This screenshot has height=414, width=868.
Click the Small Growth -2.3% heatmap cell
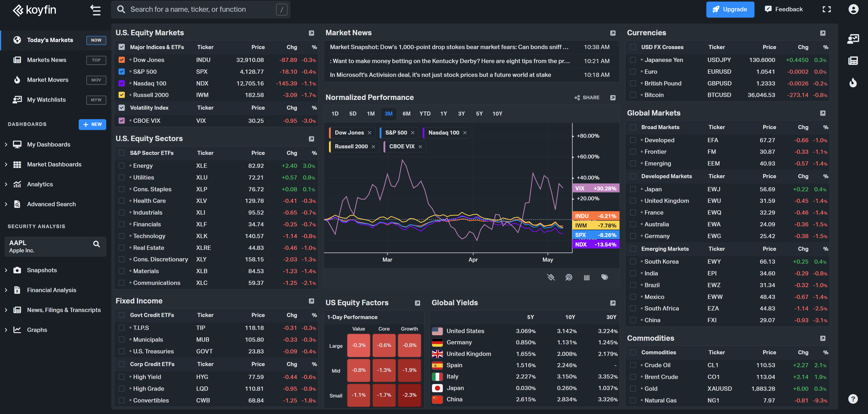[x=409, y=395]
